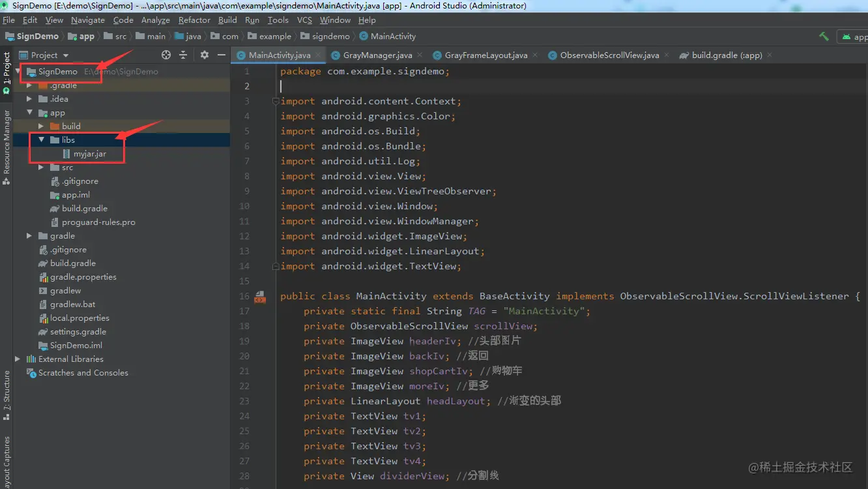Click the Make Project hammer icon
The image size is (868, 489).
(824, 37)
